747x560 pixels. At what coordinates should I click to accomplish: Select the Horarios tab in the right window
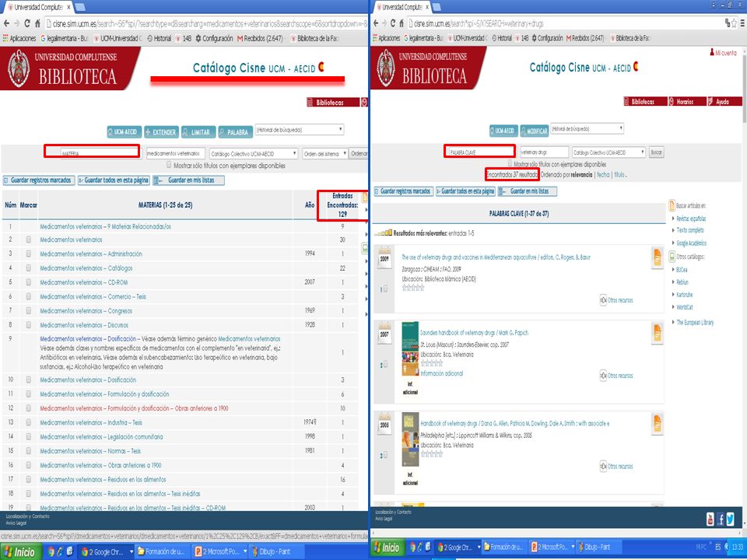click(686, 101)
